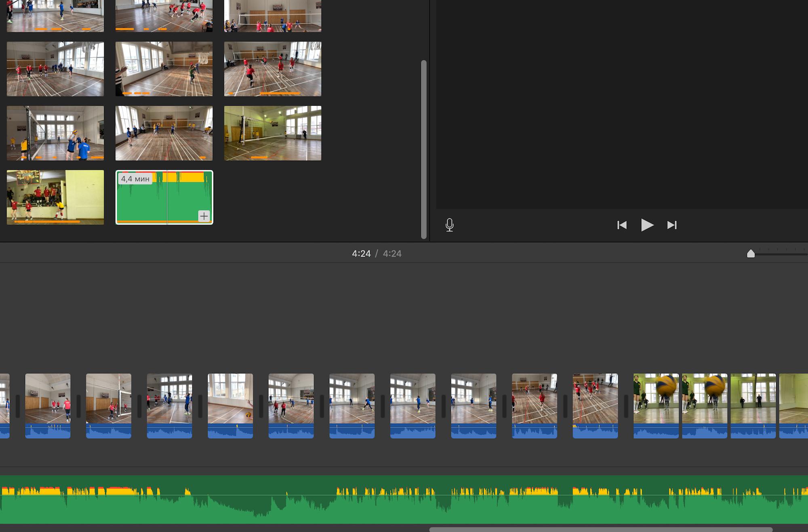Click the skip-to-beginning playback icon
808x532 pixels.
point(622,225)
